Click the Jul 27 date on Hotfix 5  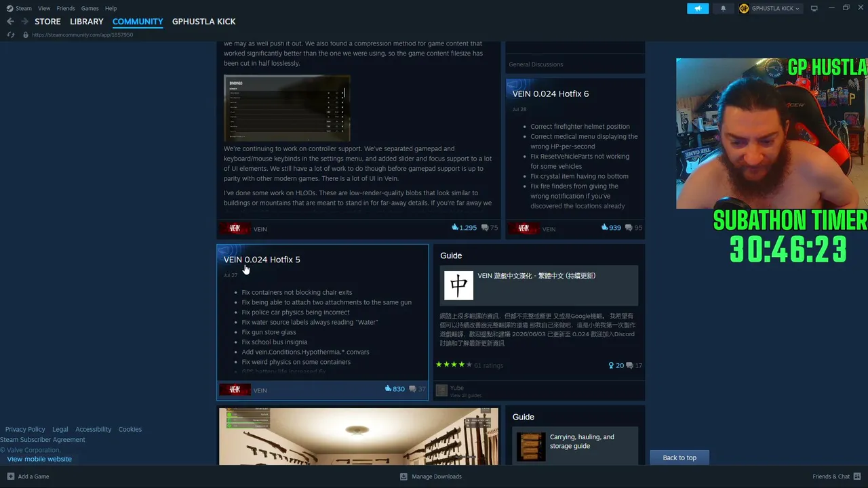231,275
